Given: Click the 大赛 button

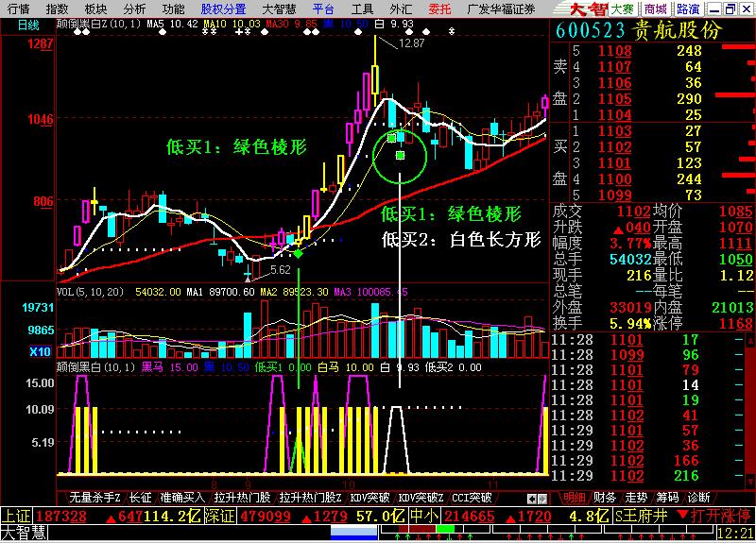Looking at the screenshot, I should point(622,8).
